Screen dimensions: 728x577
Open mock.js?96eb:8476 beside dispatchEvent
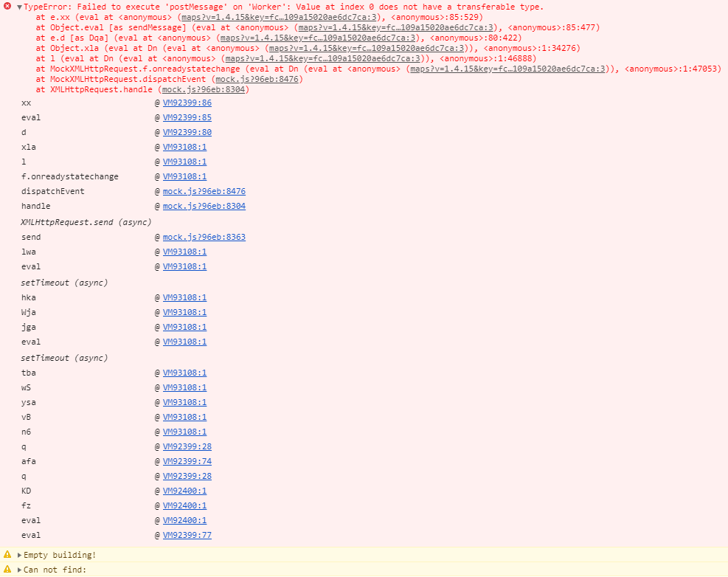click(x=204, y=190)
